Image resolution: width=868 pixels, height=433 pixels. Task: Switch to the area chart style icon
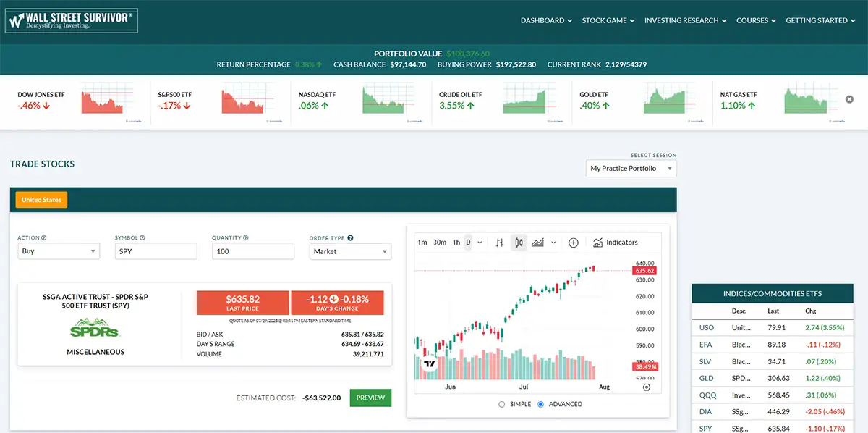[537, 243]
